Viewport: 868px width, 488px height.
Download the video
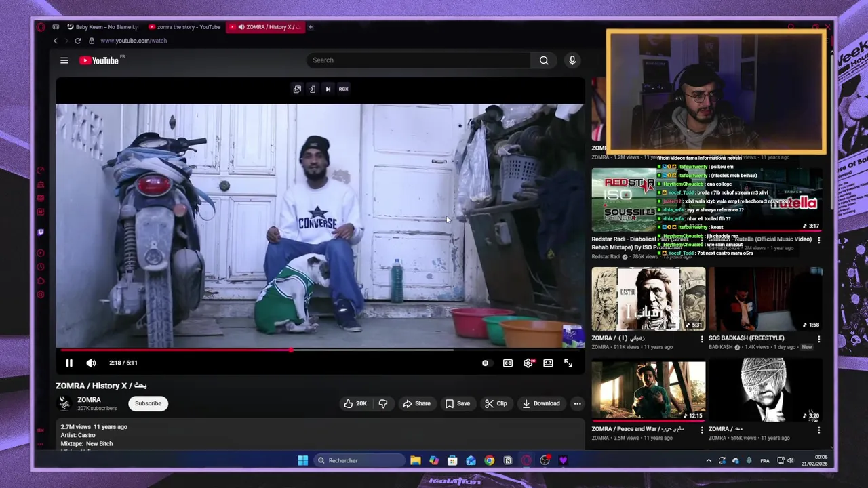(x=540, y=403)
